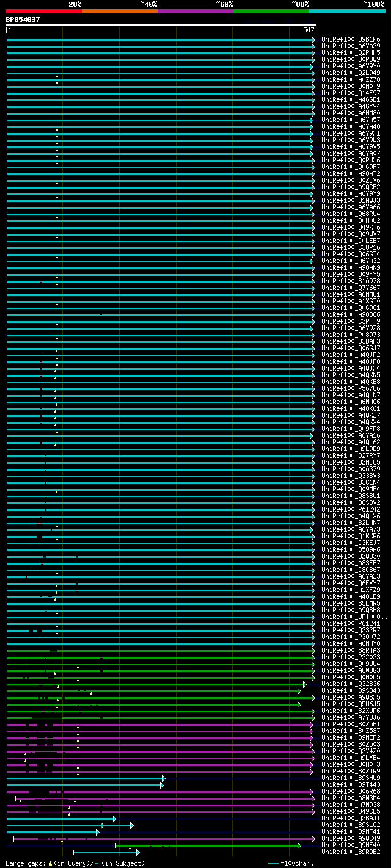Select the UniRef100_B5LMR5 label
This screenshot has width=391, height=868.
point(351,603)
